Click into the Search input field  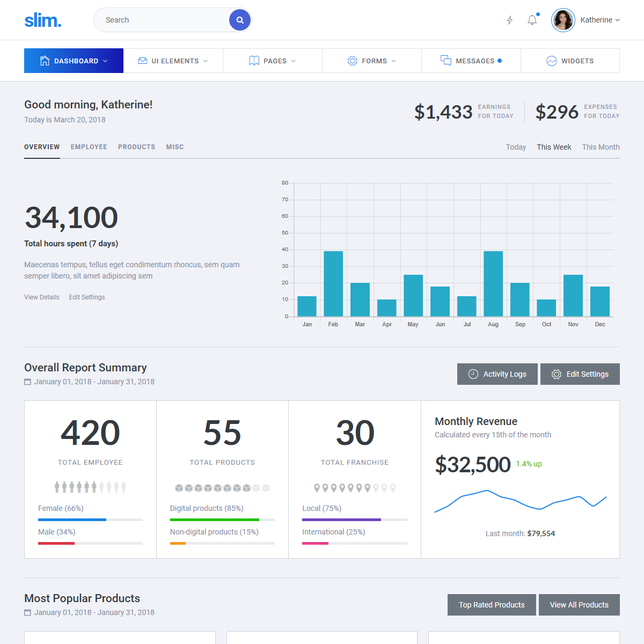(x=161, y=20)
